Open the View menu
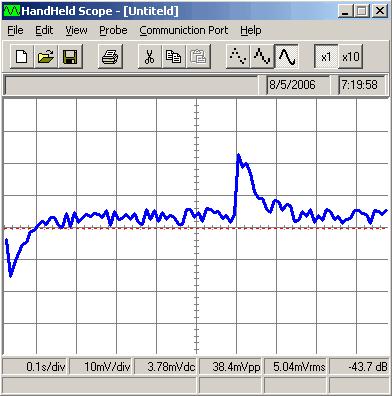This screenshot has height=396, width=392. [x=76, y=30]
